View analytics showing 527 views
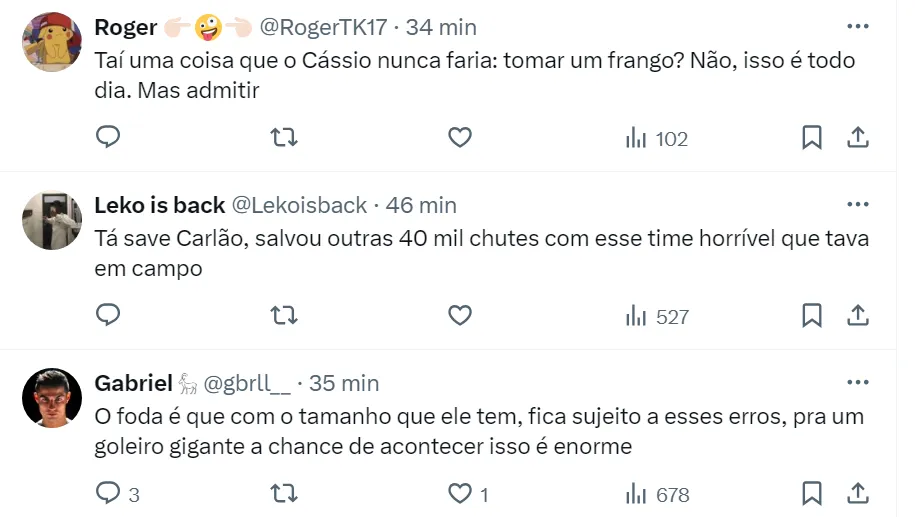Viewport: 915px width, 517px height. pyautogui.click(x=657, y=317)
